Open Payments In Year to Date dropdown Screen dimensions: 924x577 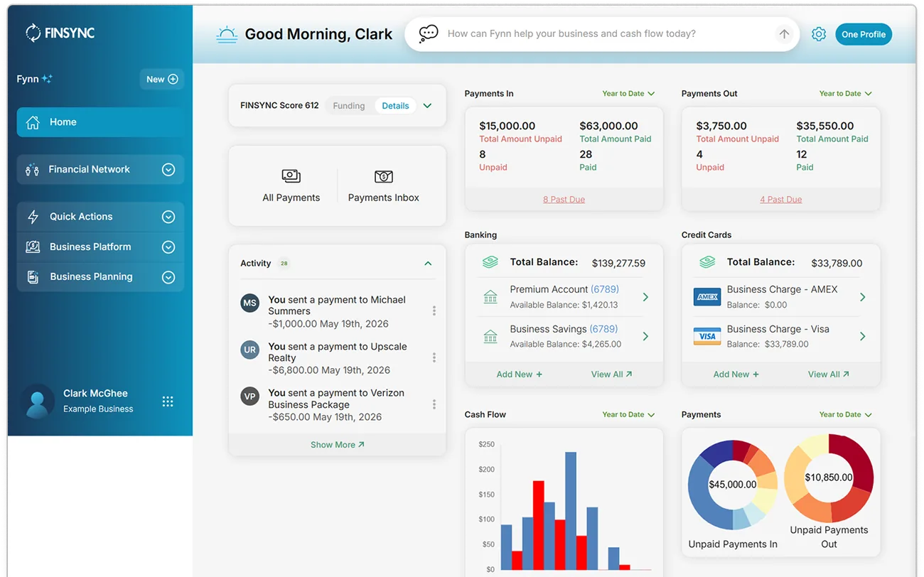click(x=628, y=94)
